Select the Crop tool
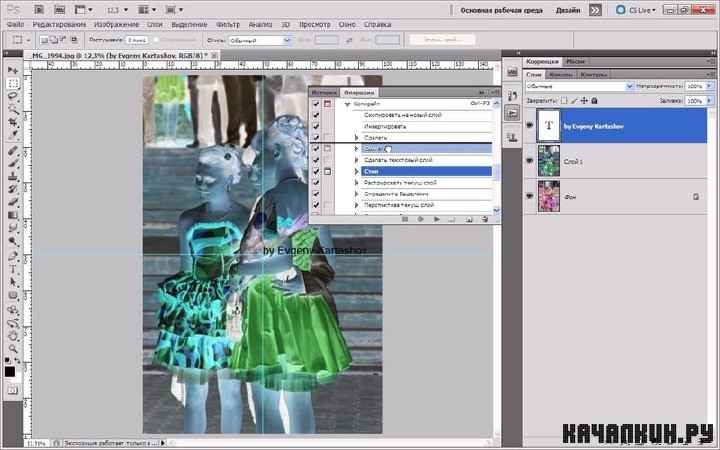 (x=13, y=122)
